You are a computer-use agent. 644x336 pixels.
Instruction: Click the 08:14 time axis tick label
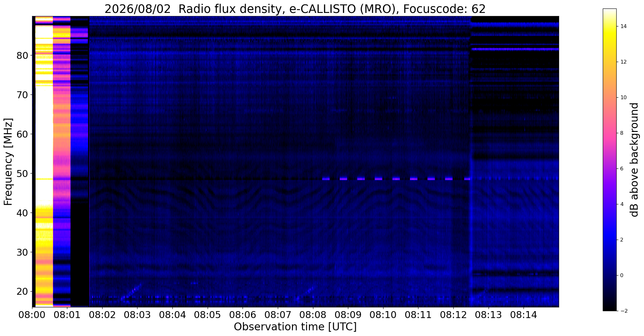[x=524, y=315]
